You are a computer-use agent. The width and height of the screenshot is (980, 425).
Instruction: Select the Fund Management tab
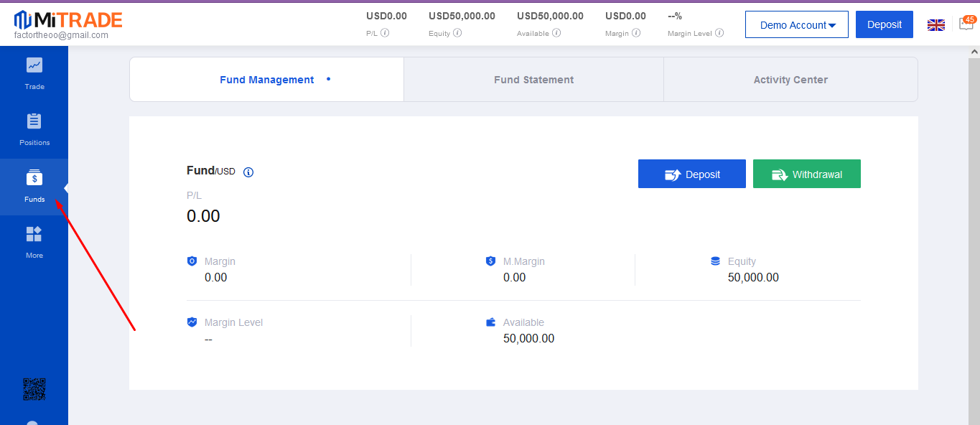coord(266,80)
